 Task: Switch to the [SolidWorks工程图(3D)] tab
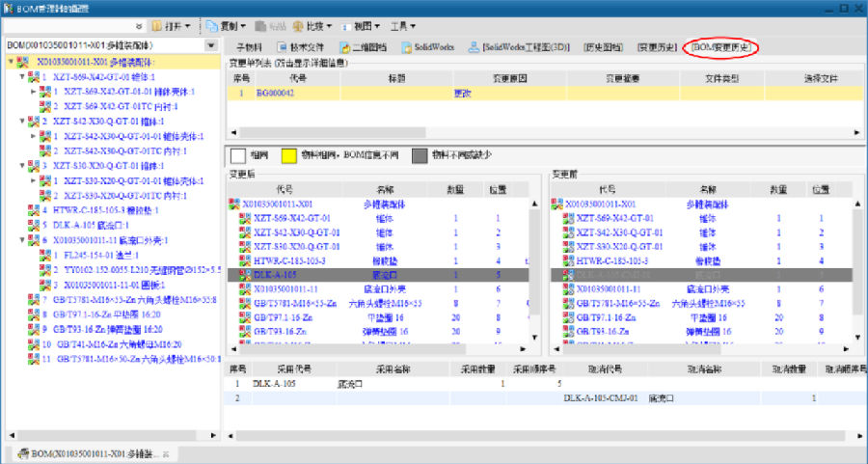519,47
